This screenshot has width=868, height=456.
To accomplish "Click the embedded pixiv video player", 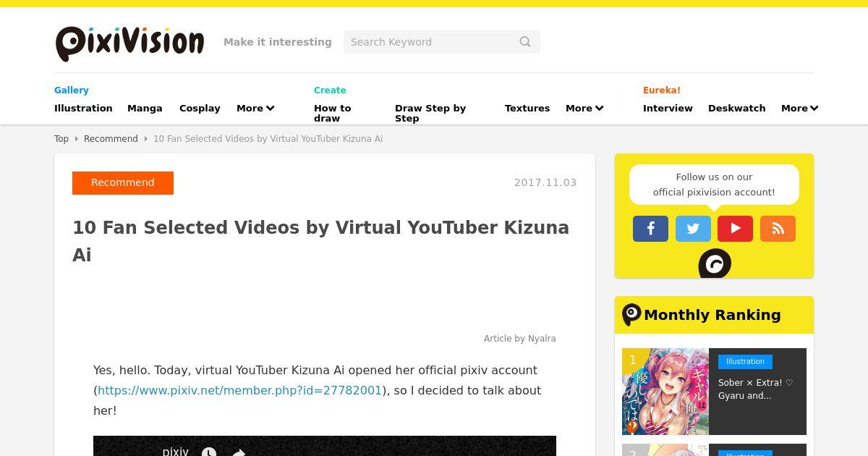I will pyautogui.click(x=325, y=446).
